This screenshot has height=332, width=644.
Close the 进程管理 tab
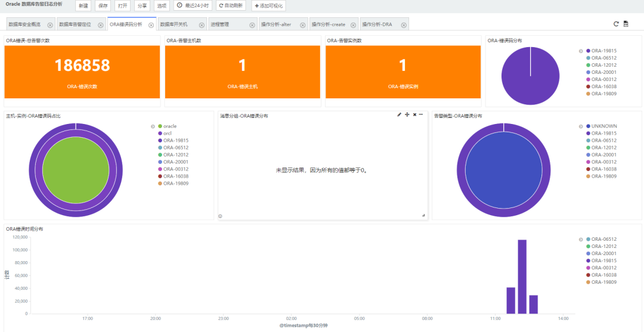tap(252, 25)
